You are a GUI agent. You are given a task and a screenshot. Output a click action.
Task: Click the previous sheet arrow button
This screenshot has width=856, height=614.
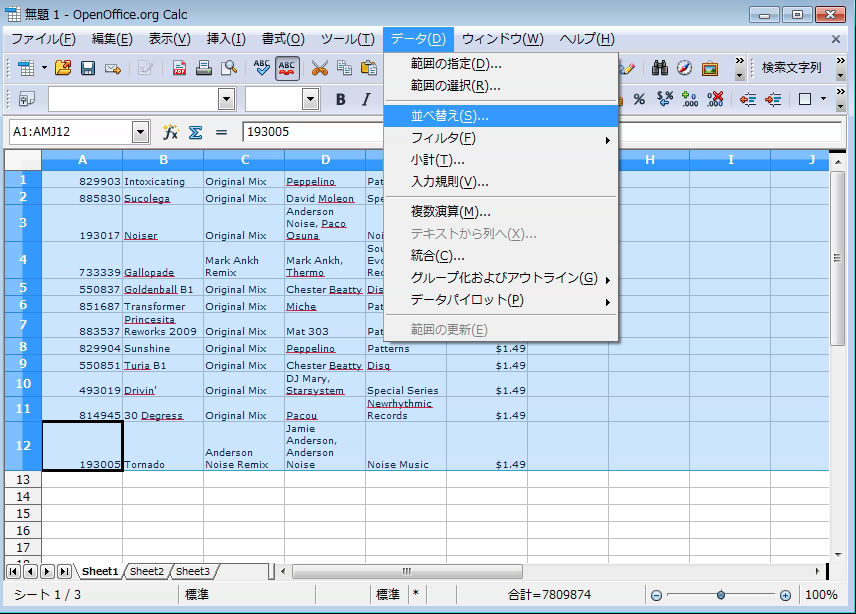pyautogui.click(x=31, y=571)
